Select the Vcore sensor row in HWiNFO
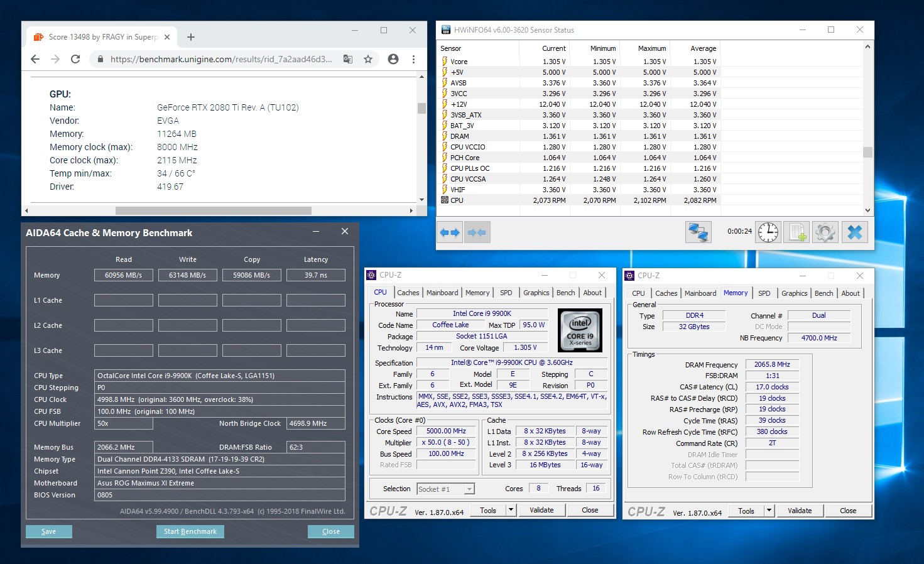Screen dimensions: 924x564 (x=579, y=62)
